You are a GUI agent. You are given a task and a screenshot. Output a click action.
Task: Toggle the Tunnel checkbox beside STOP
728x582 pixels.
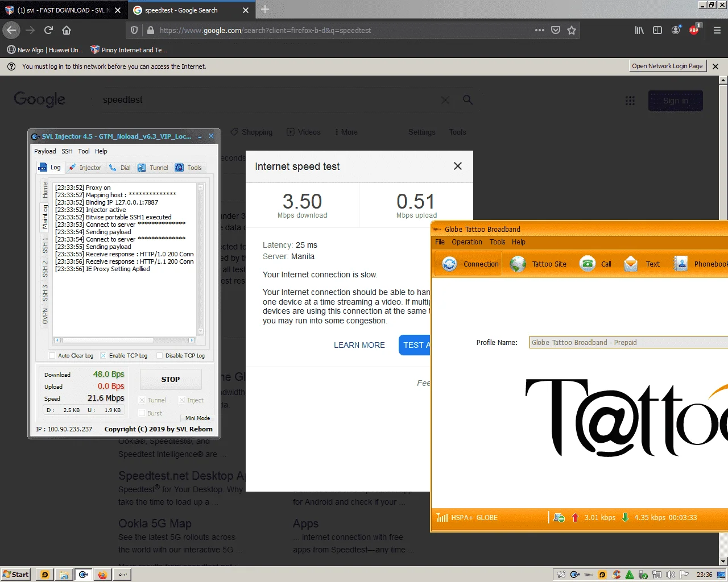point(142,400)
